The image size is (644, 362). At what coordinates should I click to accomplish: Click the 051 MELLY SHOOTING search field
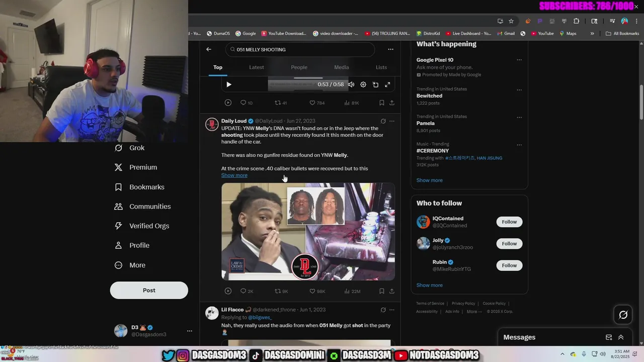pyautogui.click(x=300, y=49)
